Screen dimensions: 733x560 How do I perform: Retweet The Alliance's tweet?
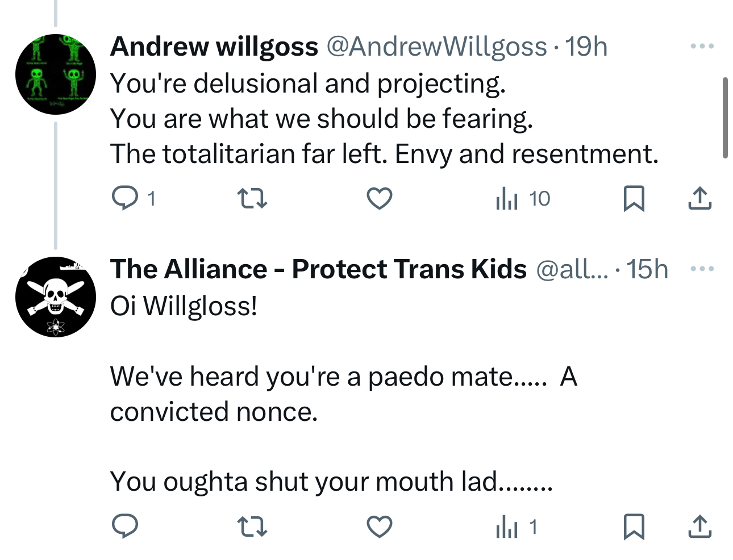251,526
